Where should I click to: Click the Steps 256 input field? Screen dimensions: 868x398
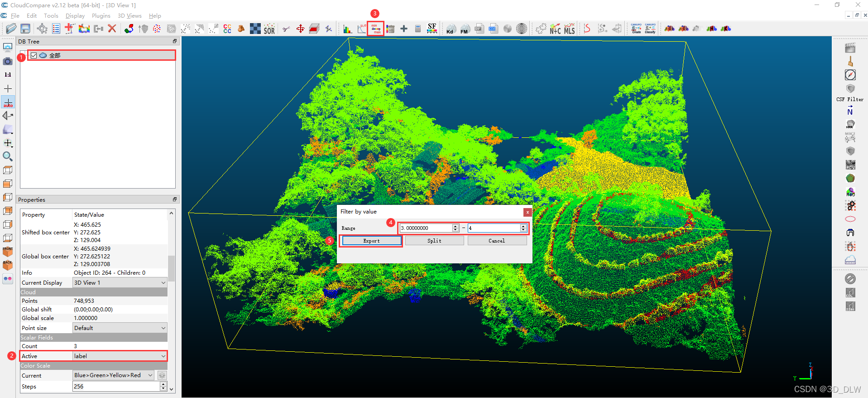tap(116, 387)
